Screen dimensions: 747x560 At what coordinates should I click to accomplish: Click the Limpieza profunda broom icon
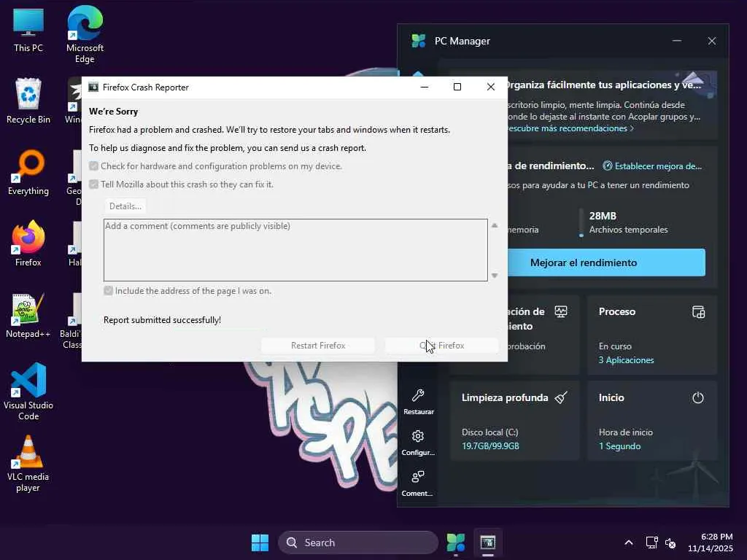tap(561, 397)
